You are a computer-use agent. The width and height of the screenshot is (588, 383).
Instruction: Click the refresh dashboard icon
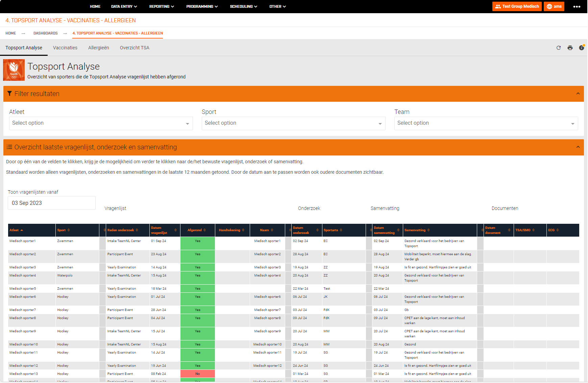(559, 48)
